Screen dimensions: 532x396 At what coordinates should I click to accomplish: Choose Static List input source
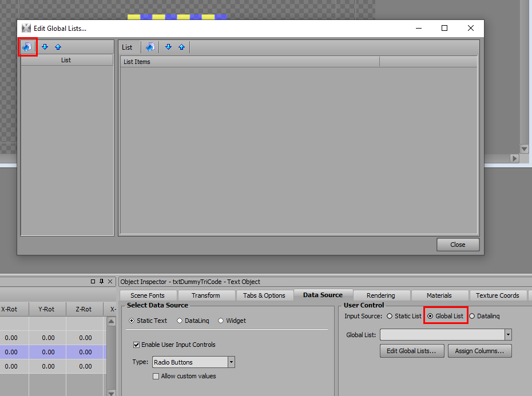(390, 316)
